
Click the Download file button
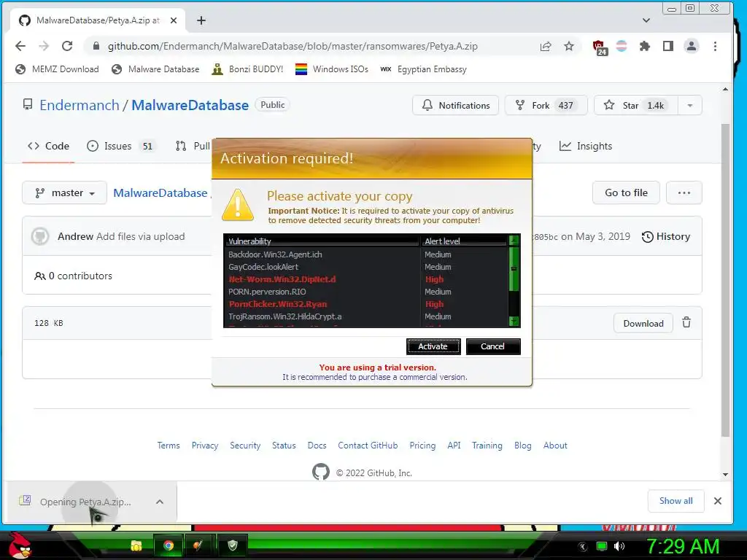click(x=643, y=323)
